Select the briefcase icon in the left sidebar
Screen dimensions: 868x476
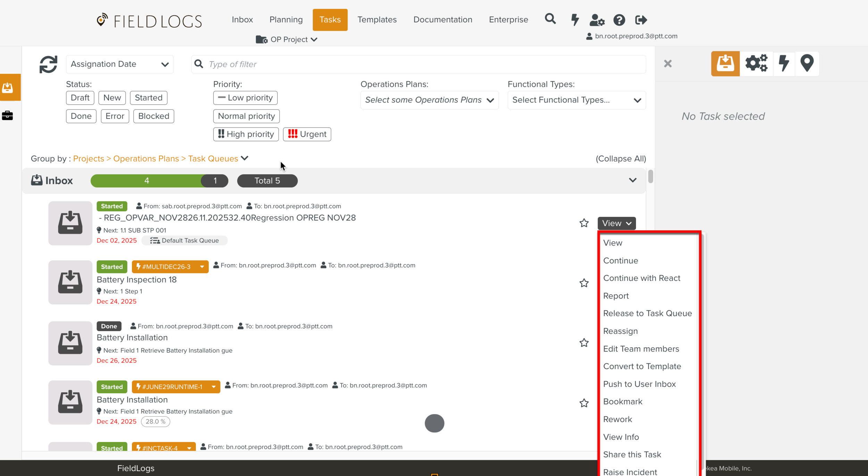pos(8,115)
